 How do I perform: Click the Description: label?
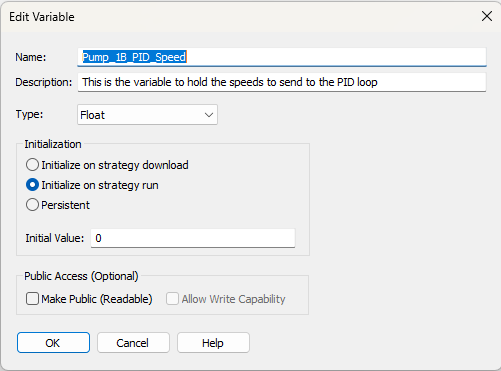pos(44,82)
